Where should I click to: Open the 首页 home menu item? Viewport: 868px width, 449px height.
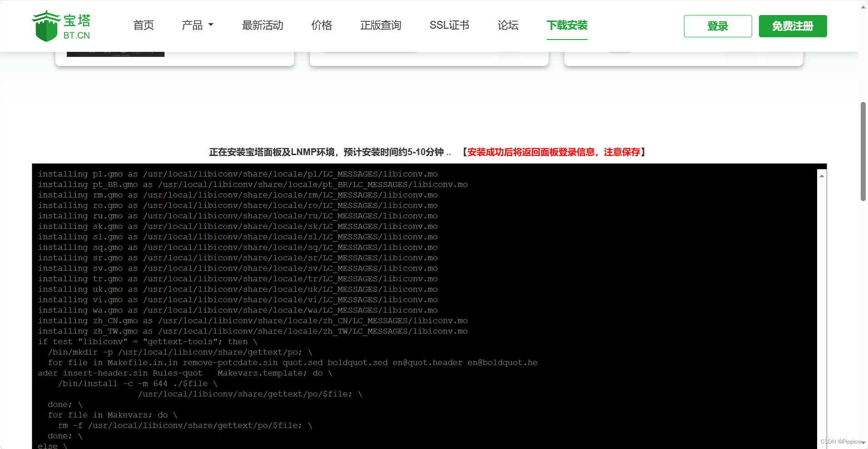click(144, 25)
